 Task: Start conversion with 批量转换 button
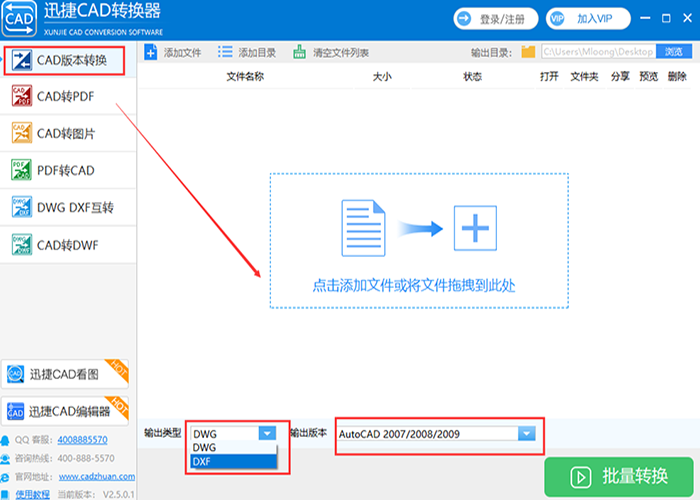point(619,477)
